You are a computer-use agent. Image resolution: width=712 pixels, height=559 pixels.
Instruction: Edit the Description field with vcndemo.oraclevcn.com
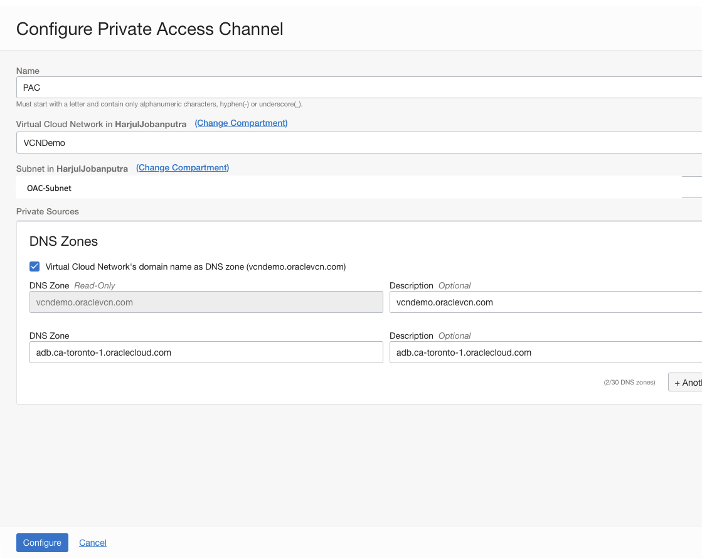point(546,302)
